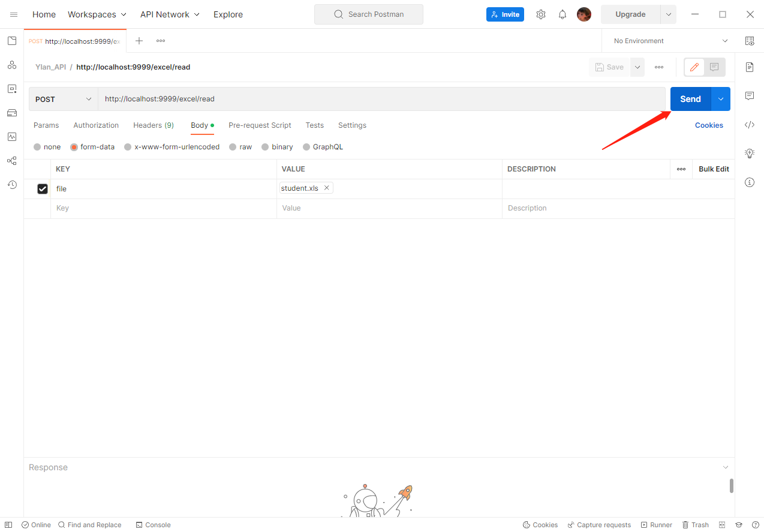Remove the student.xls file value

327,188
